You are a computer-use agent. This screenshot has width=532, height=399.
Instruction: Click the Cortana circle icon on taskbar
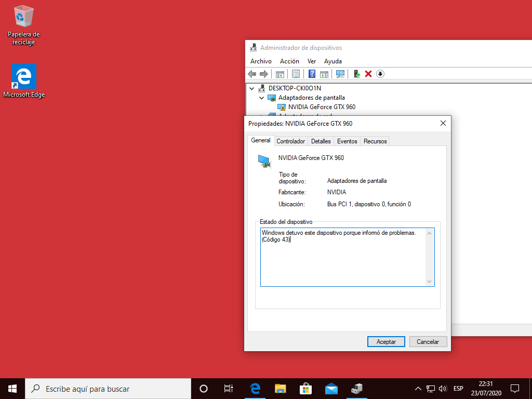tap(204, 389)
